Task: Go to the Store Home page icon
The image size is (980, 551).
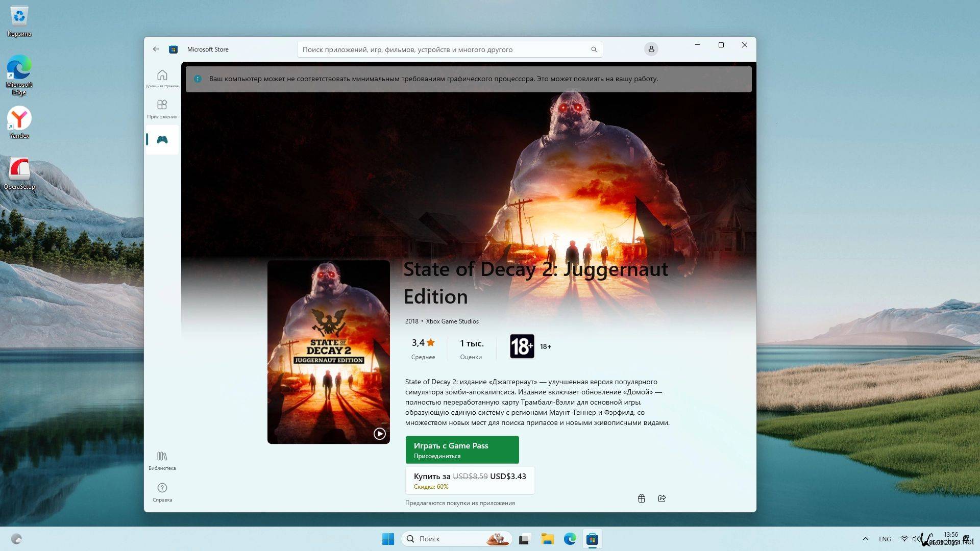Action: click(162, 78)
